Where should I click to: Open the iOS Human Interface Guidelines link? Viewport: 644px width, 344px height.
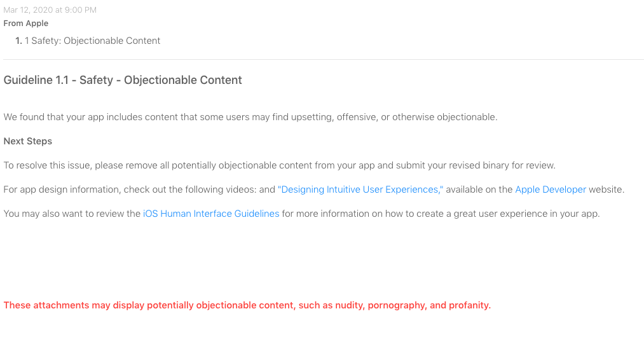tap(211, 214)
